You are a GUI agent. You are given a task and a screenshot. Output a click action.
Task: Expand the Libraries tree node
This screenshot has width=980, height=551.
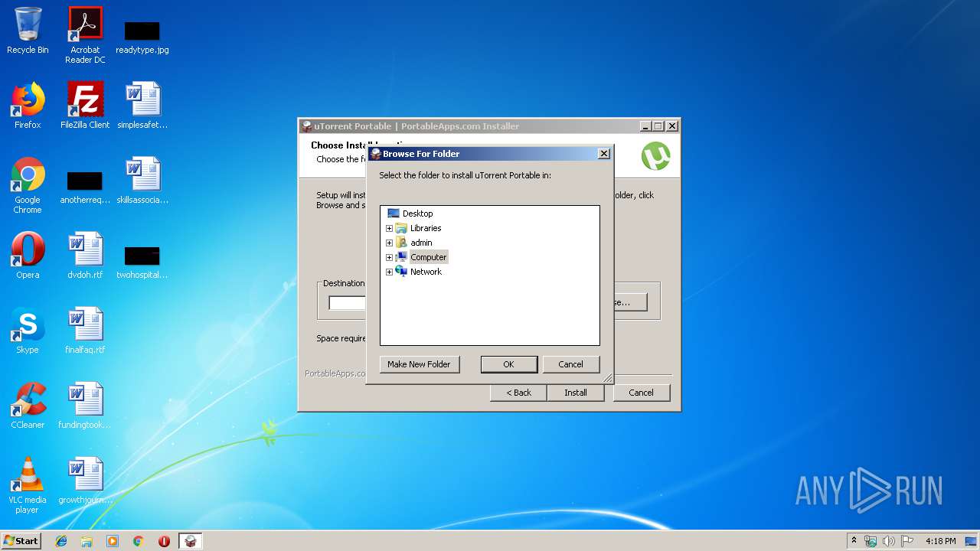tap(389, 228)
